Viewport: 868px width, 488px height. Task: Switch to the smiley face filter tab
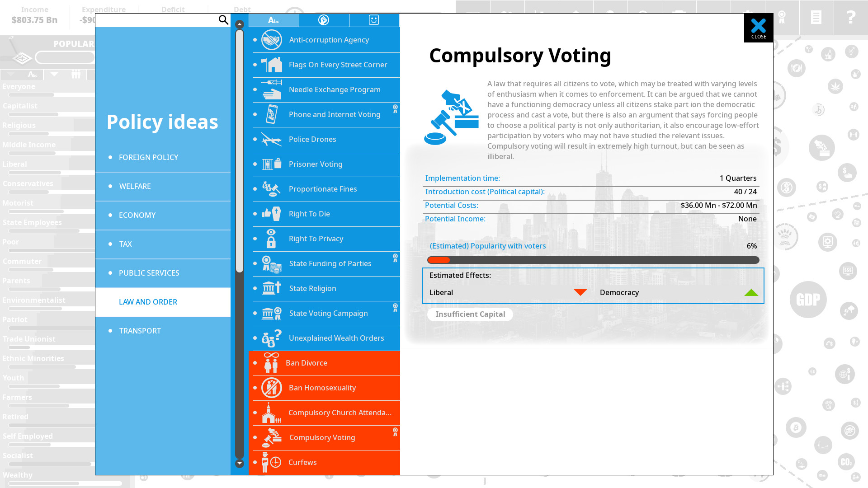374,20
